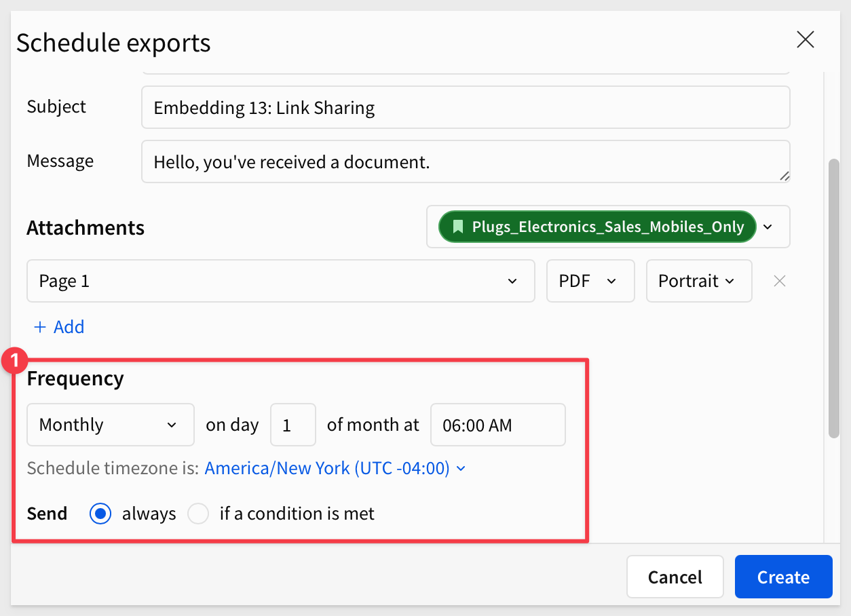Click the plus icon beside Add
This screenshot has width=851, height=616.
[40, 327]
